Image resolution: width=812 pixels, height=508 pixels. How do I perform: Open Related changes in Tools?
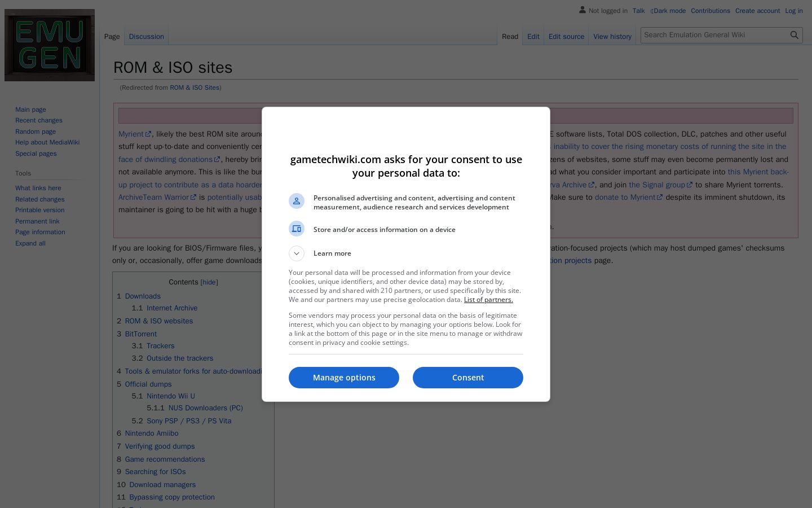(x=40, y=199)
